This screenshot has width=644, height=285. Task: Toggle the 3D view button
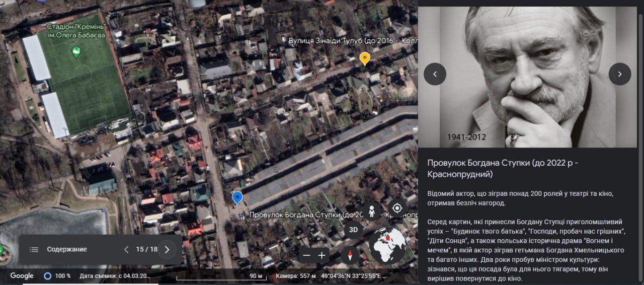click(x=353, y=230)
